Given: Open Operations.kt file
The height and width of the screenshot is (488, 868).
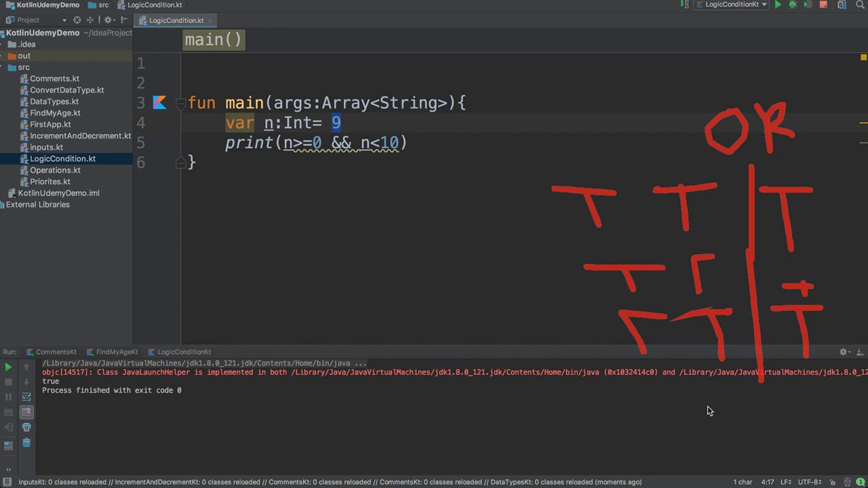Looking at the screenshot, I should point(55,170).
